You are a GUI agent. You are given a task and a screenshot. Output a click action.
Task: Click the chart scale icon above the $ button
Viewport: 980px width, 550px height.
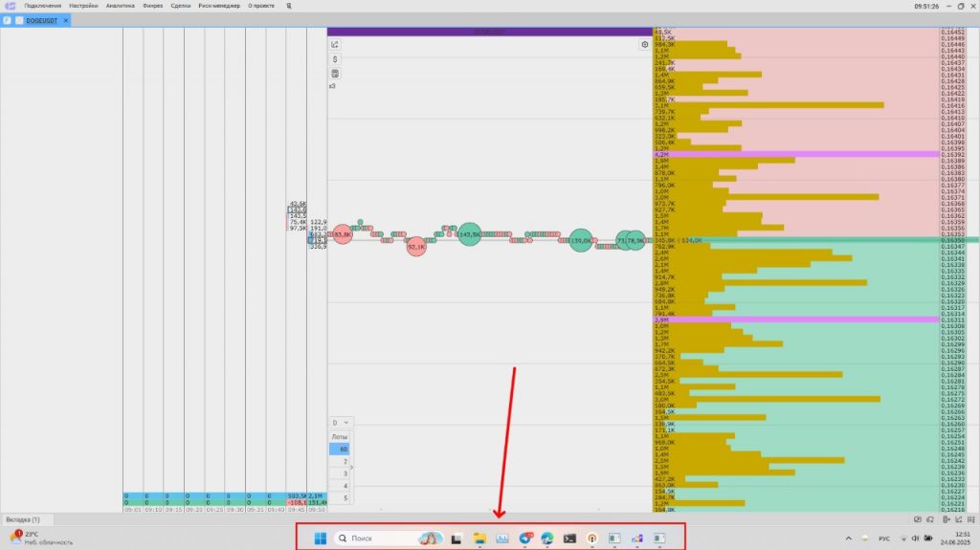pos(335,44)
